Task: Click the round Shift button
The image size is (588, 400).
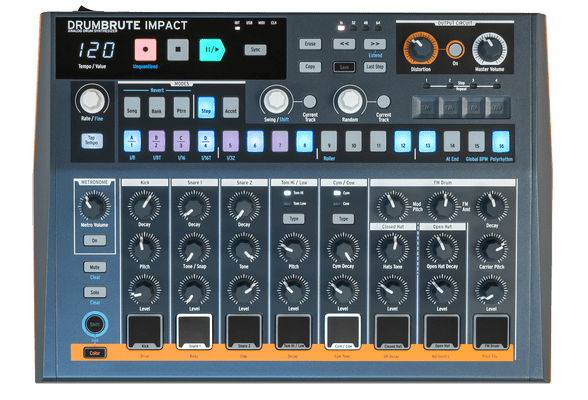Action: coord(95,325)
